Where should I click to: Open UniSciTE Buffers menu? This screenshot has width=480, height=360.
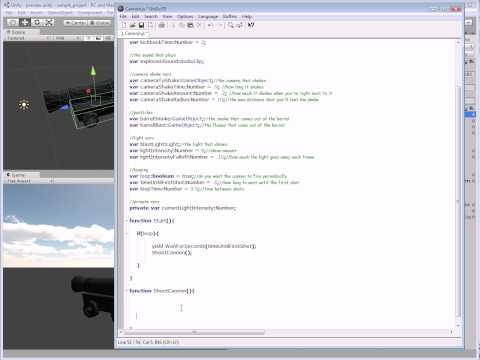pos(229,16)
